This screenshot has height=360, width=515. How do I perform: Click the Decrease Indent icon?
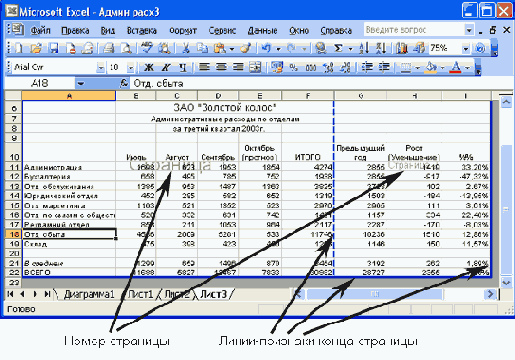[367, 68]
